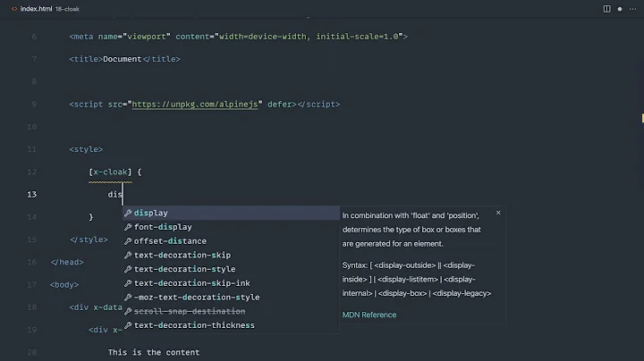
Task: Click 'dis' typed text on line 13
Action: click(115, 195)
